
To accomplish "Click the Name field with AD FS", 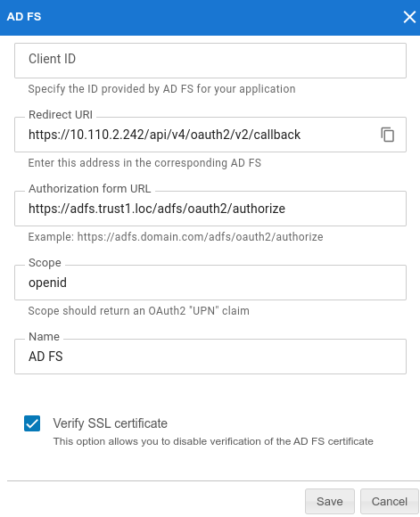I will coord(210,357).
